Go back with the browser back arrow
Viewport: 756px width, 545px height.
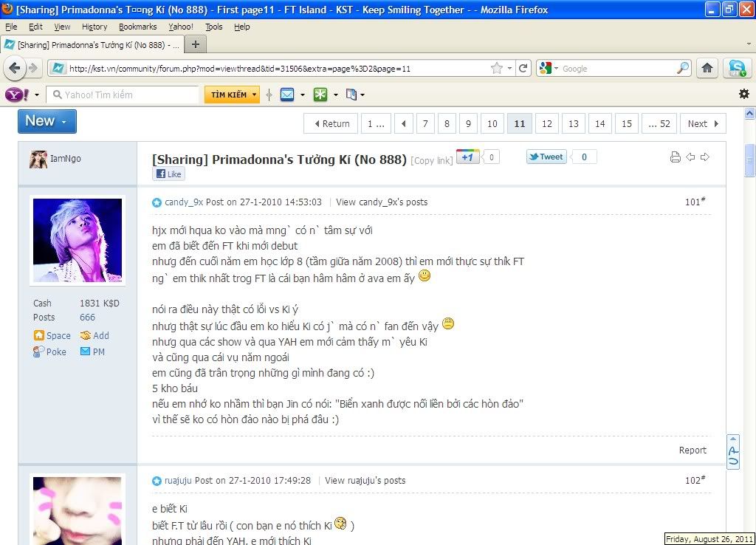pyautogui.click(x=15, y=68)
